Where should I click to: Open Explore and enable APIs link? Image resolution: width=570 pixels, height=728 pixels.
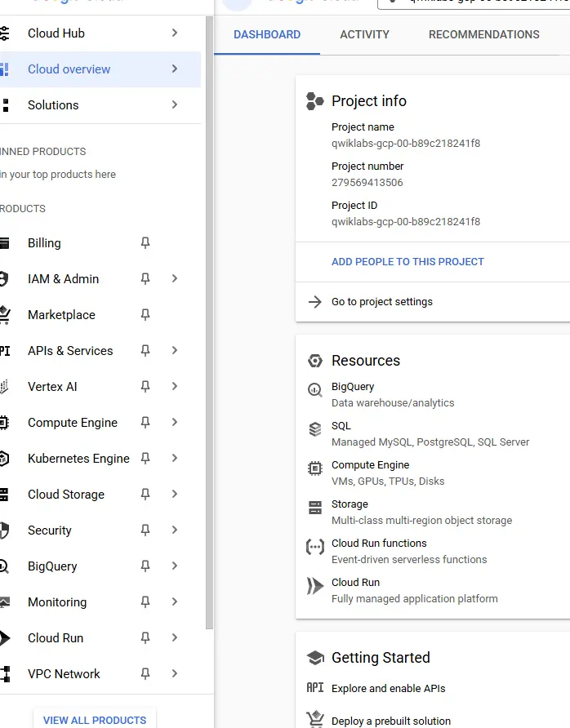coord(389,688)
